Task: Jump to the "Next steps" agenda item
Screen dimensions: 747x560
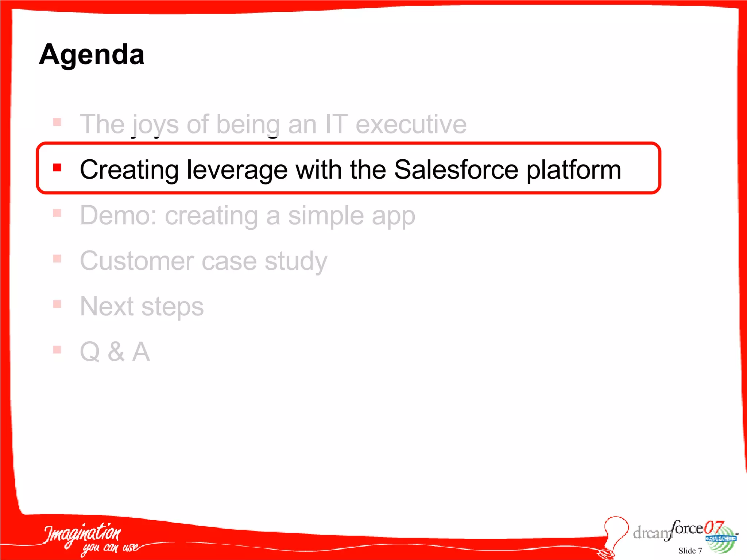Action: click(142, 307)
